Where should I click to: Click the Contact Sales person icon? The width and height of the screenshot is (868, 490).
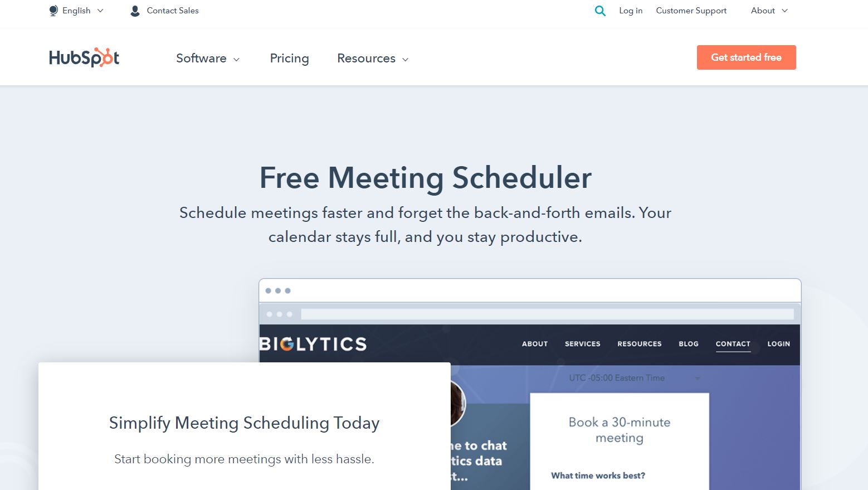(135, 11)
